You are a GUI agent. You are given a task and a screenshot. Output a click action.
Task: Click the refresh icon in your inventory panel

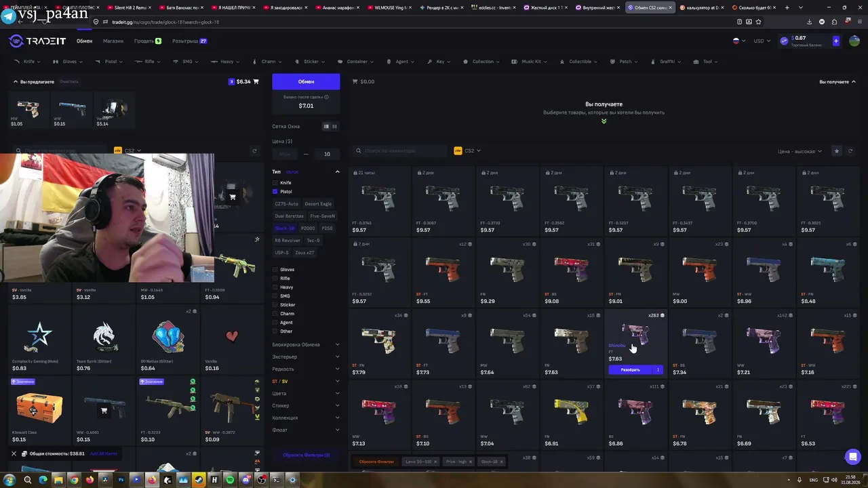pyautogui.click(x=255, y=151)
